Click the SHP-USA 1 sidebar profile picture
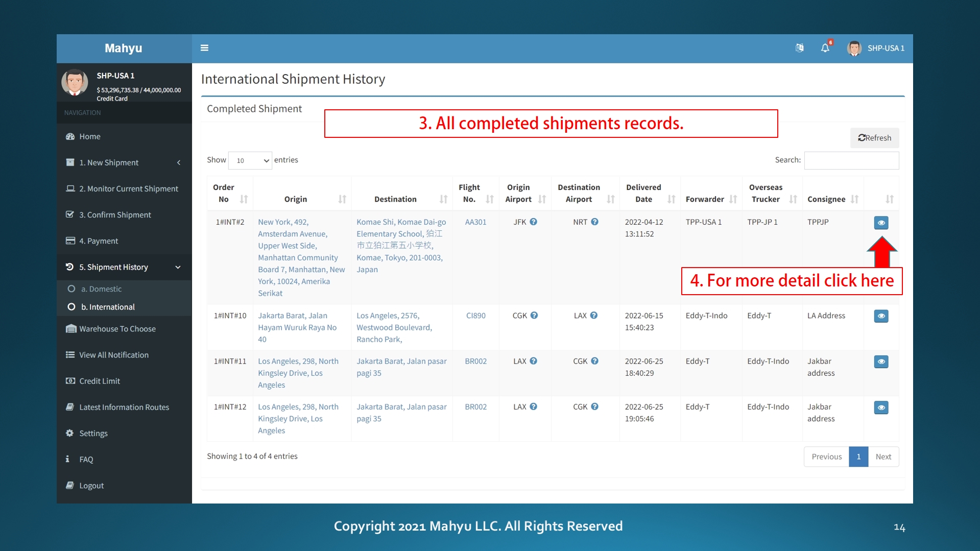Viewport: 980px width, 551px height. [75, 83]
